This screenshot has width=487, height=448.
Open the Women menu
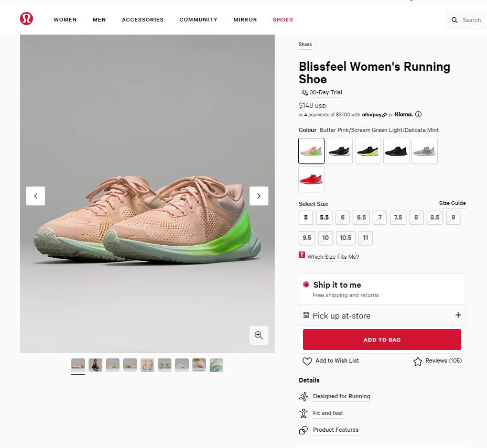coord(65,19)
